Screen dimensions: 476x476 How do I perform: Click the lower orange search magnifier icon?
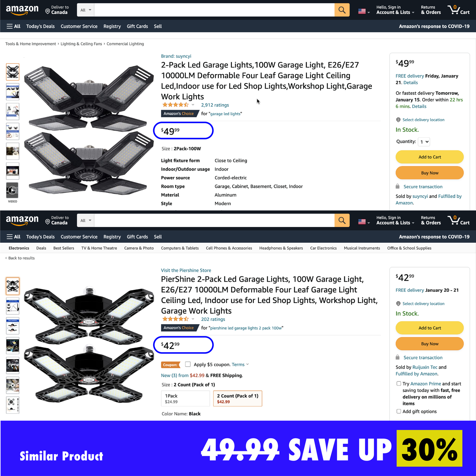pos(342,220)
